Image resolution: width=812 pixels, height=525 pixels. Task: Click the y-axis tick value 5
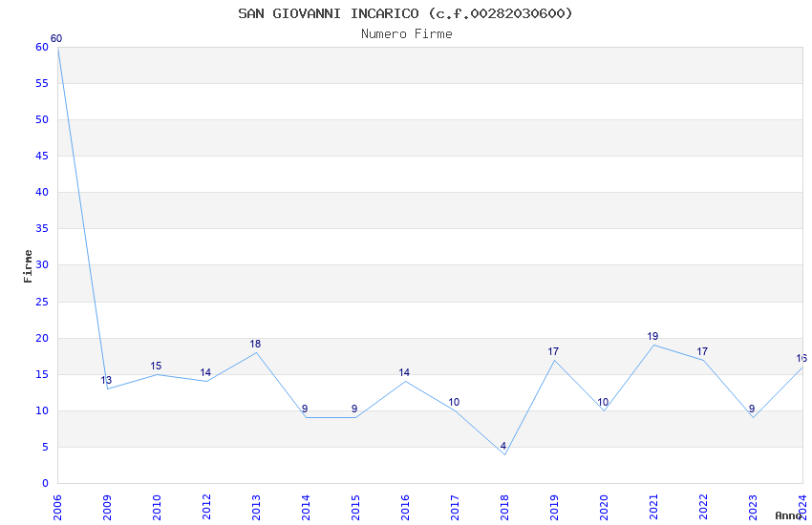[45, 447]
